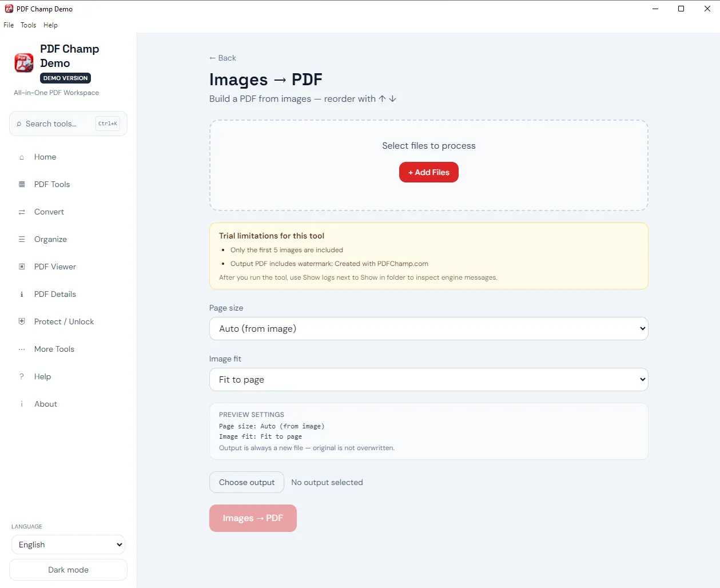Click the Convert arrows icon
720x588 pixels.
(22, 212)
